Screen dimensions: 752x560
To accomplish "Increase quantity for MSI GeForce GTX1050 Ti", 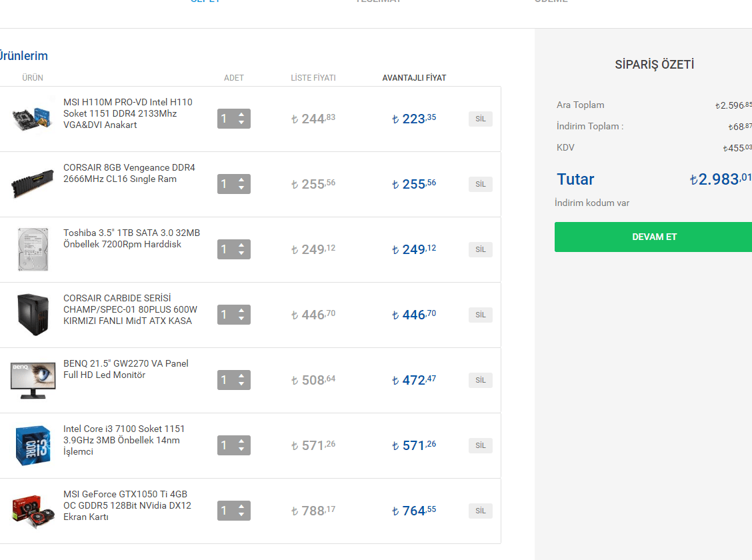I will click(241, 506).
